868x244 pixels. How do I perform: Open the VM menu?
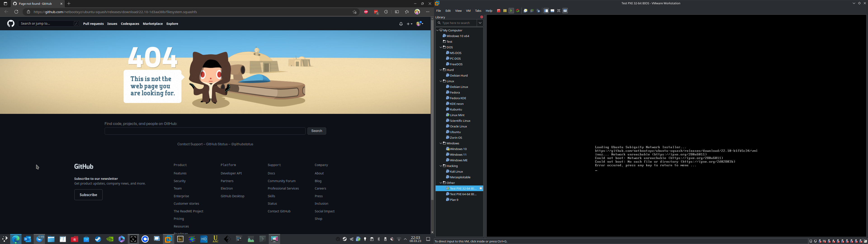pyautogui.click(x=468, y=11)
